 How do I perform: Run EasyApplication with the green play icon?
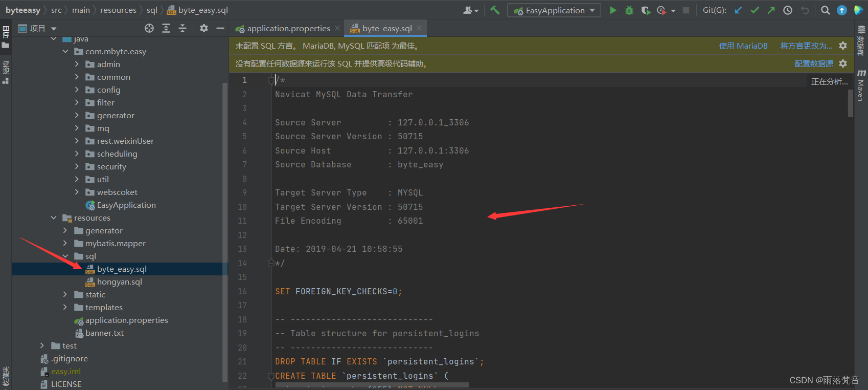(x=613, y=10)
